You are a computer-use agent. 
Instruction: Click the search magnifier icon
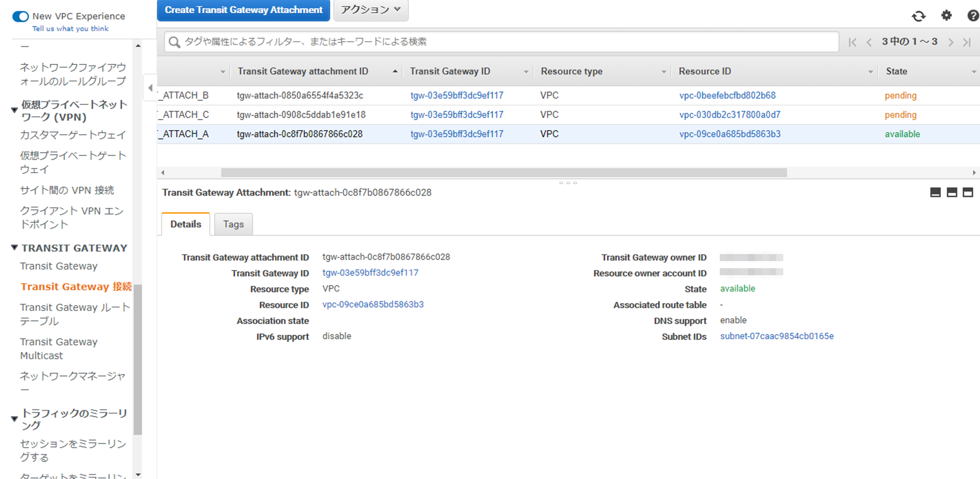point(175,42)
